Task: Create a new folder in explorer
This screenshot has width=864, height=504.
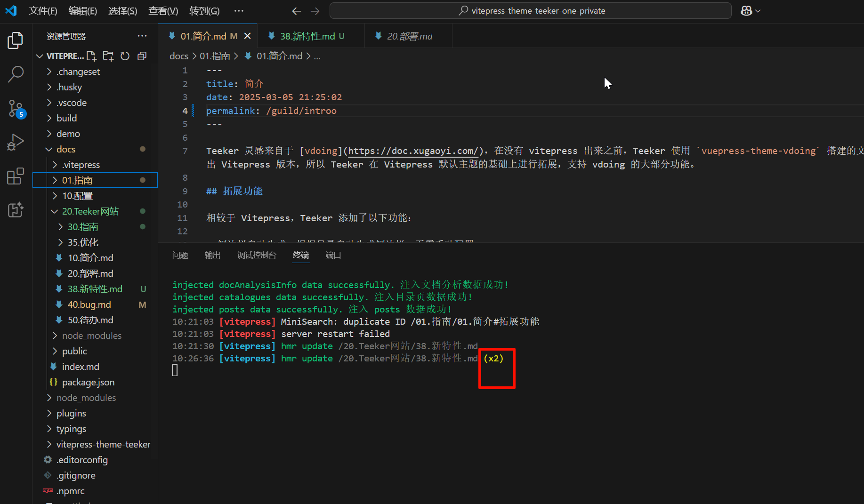Action: tap(108, 56)
